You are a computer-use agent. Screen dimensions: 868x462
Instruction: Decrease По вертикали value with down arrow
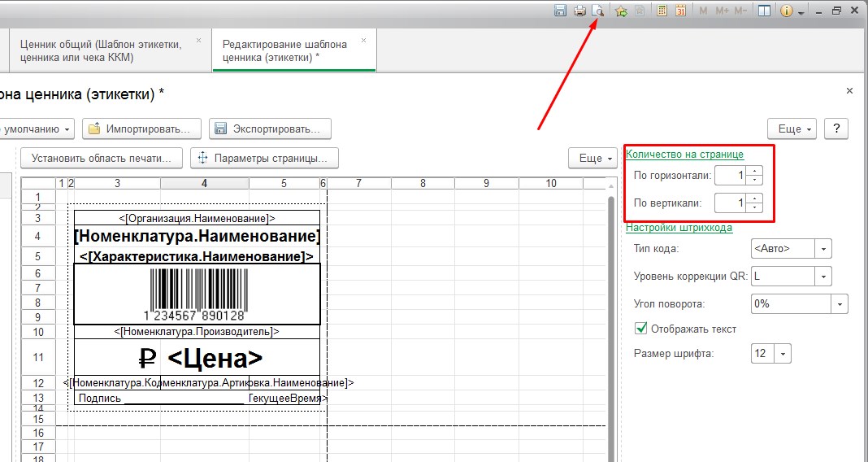754,207
